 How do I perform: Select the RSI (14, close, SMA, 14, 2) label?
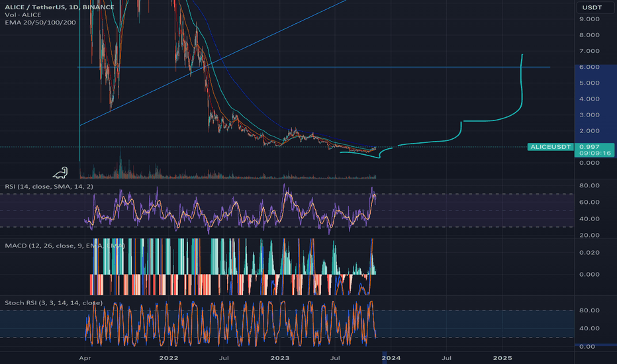click(x=49, y=187)
